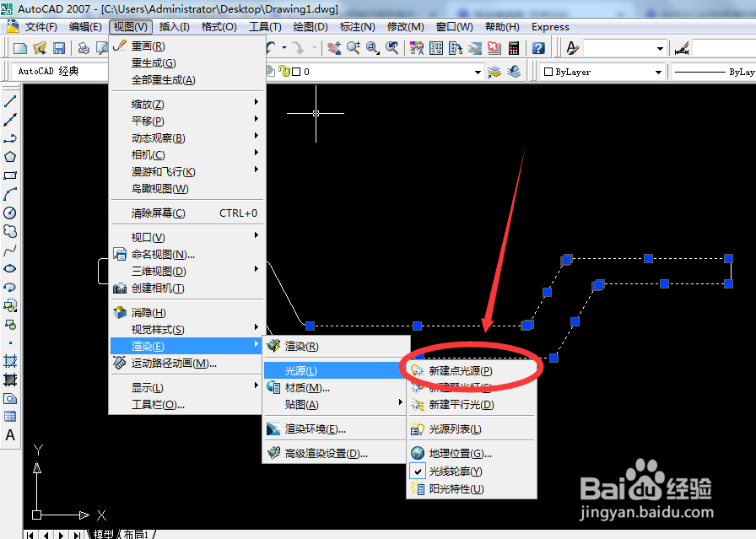Screen dimensions: 756x539
Task: Click the layer 0 color square
Action: [x=296, y=72]
